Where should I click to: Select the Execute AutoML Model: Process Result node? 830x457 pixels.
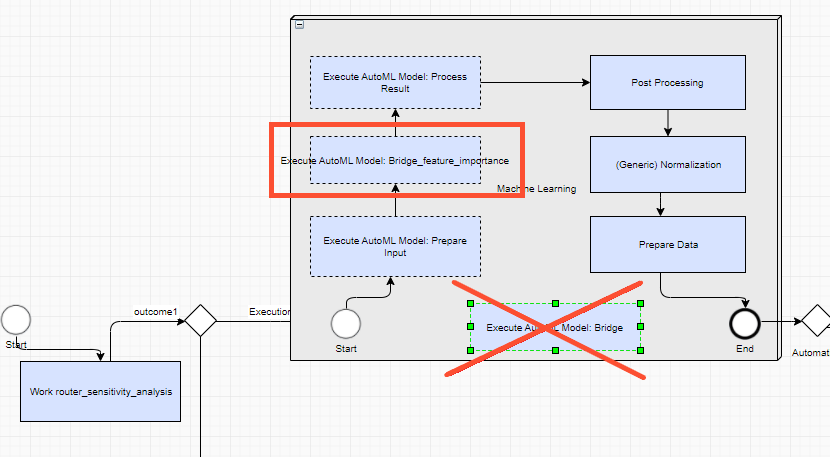pyautogui.click(x=395, y=83)
